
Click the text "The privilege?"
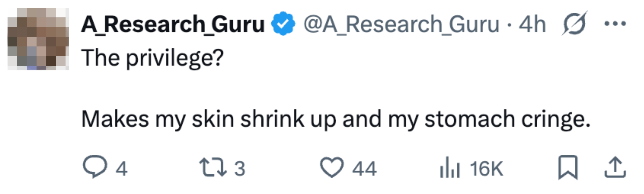tap(152, 58)
